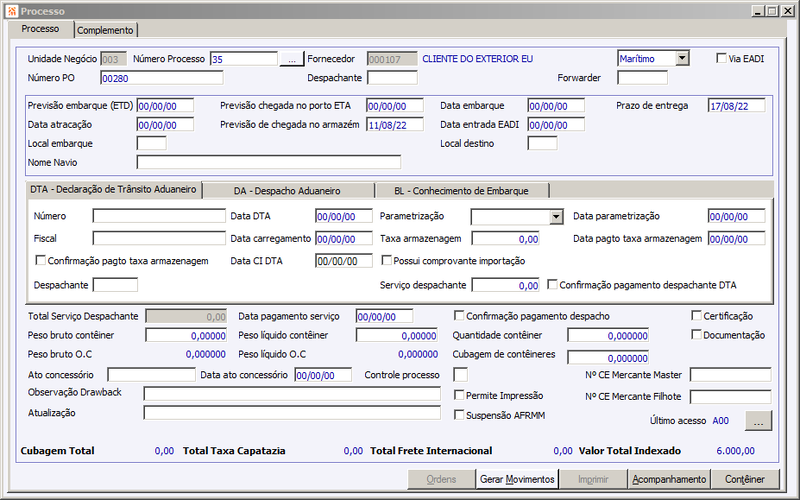Expand the Marítimo transport dropdown
Viewport: 800px width, 500px height.
pyautogui.click(x=682, y=58)
